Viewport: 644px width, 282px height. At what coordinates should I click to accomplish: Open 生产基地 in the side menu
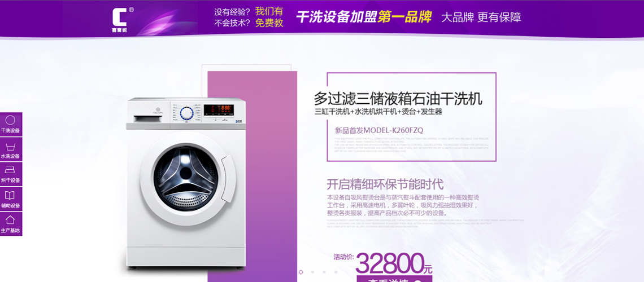point(11,224)
